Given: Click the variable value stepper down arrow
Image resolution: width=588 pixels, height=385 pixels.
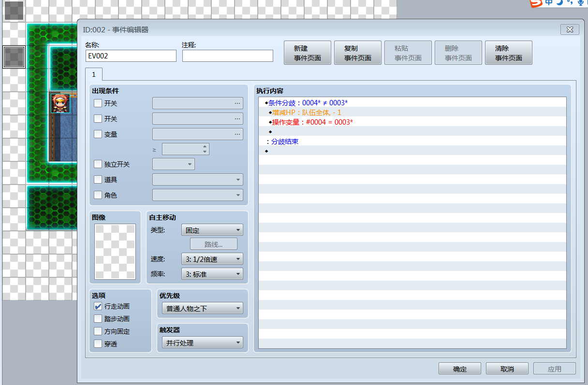Looking at the screenshot, I should [205, 152].
